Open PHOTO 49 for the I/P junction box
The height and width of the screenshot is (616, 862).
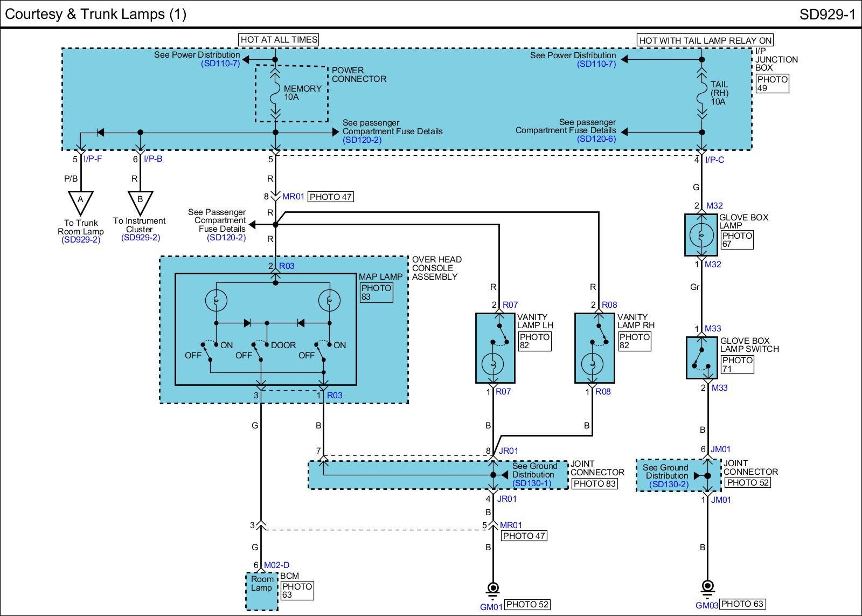772,84
